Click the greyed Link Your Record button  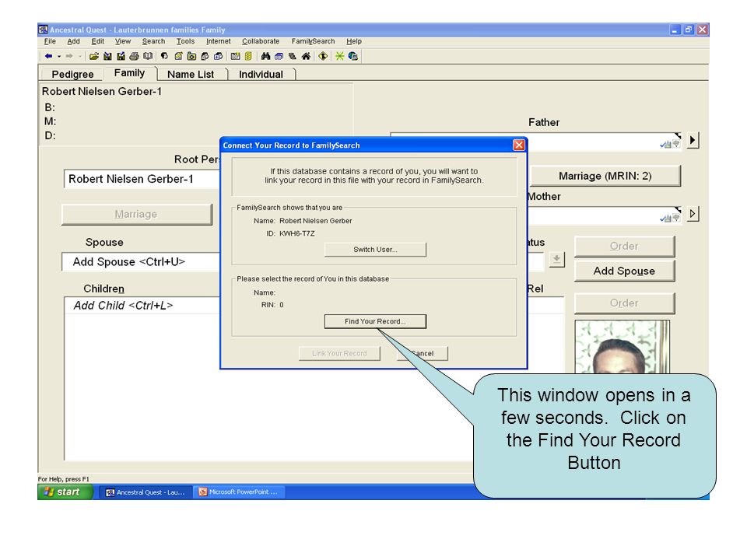[340, 353]
